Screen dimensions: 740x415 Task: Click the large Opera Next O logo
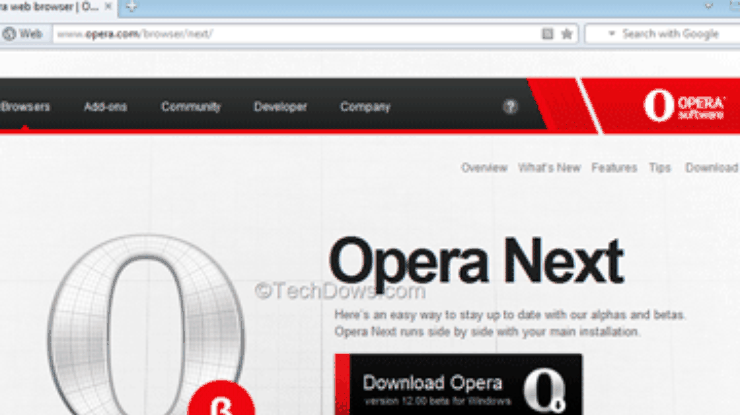click(x=145, y=326)
